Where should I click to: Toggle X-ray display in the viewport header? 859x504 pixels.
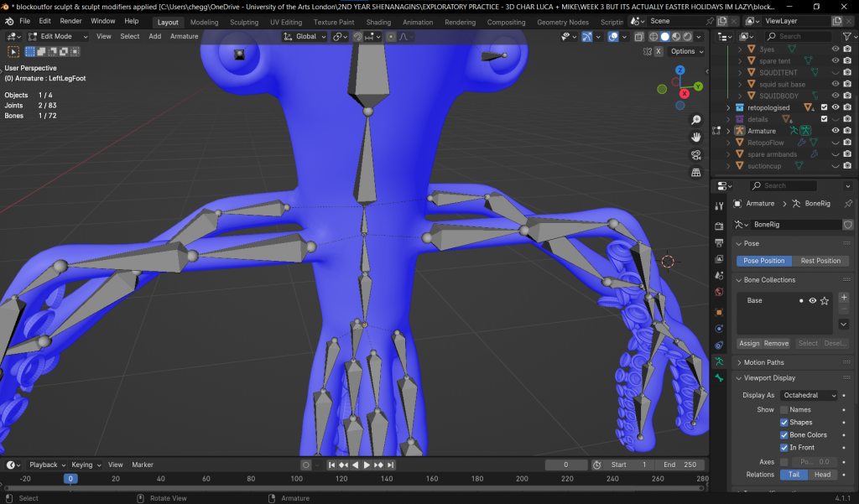pyautogui.click(x=638, y=37)
